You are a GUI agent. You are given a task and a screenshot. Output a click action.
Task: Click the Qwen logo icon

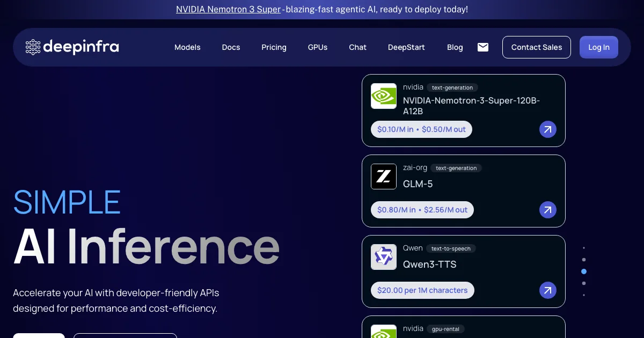pos(384,257)
